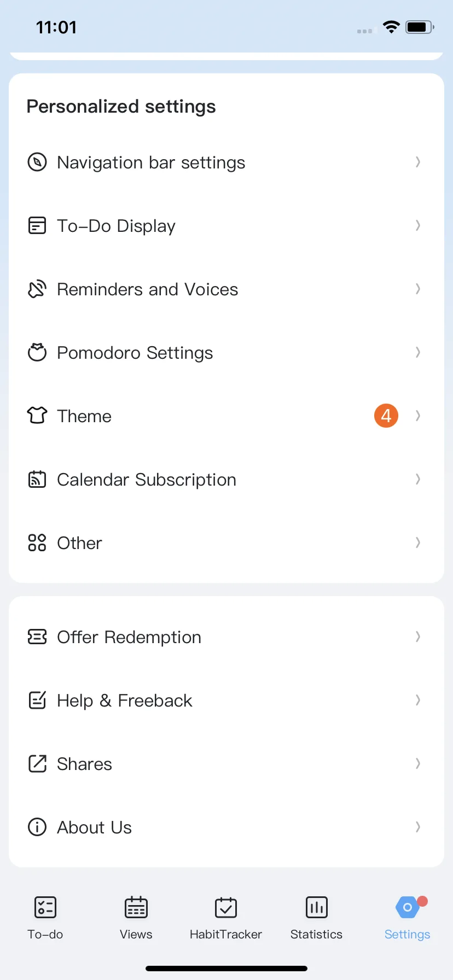Tap the t-shirt Theme icon
Image resolution: width=453 pixels, height=980 pixels.
coord(37,416)
